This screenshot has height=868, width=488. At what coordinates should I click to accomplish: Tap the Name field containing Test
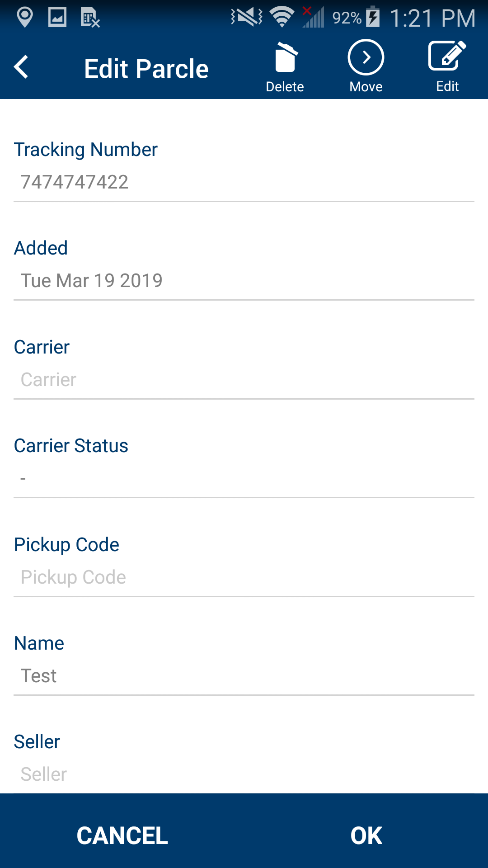click(x=244, y=676)
